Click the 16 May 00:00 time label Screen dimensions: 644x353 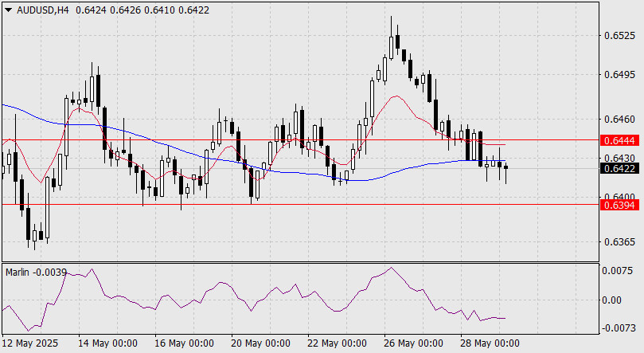184,343
